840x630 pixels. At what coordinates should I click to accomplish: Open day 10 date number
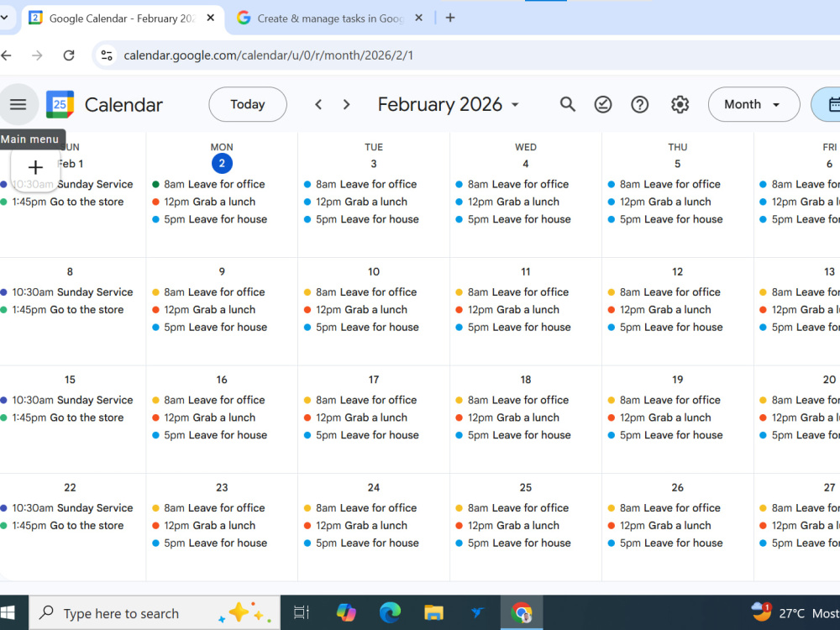[374, 271]
